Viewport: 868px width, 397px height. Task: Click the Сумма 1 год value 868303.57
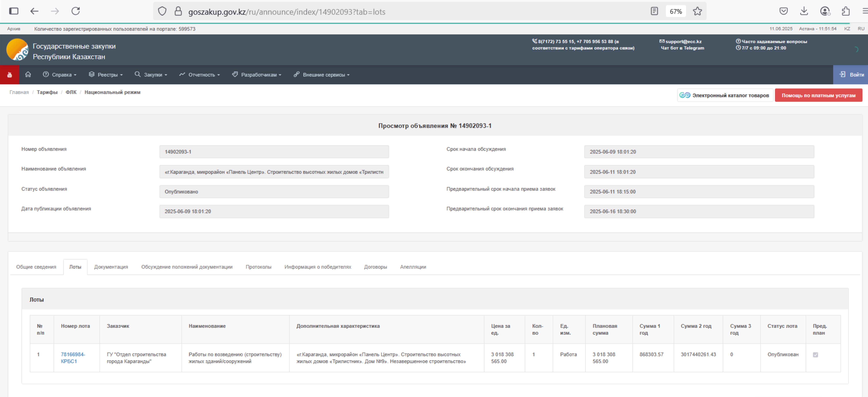click(651, 355)
